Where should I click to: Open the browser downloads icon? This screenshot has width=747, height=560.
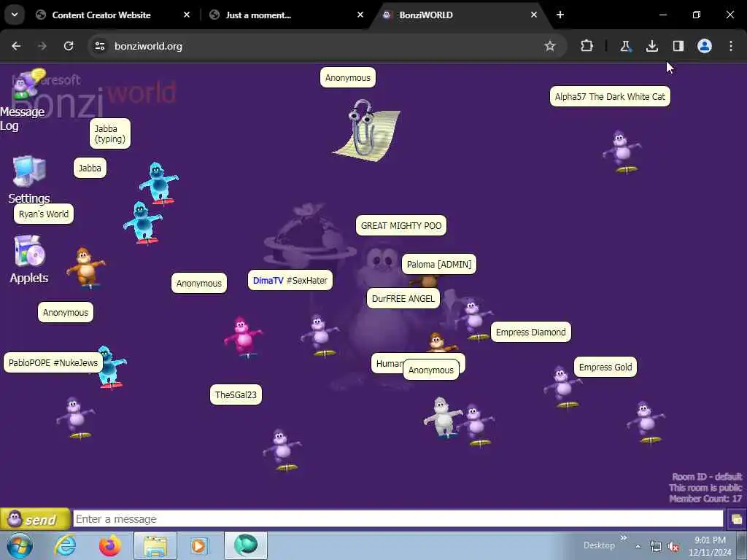click(651, 46)
